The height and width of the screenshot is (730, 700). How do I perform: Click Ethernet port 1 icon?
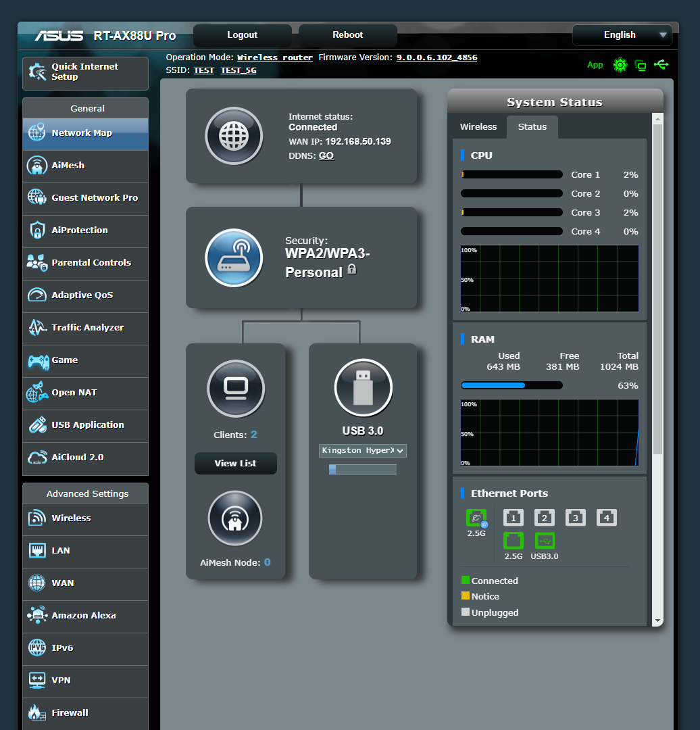pos(514,517)
